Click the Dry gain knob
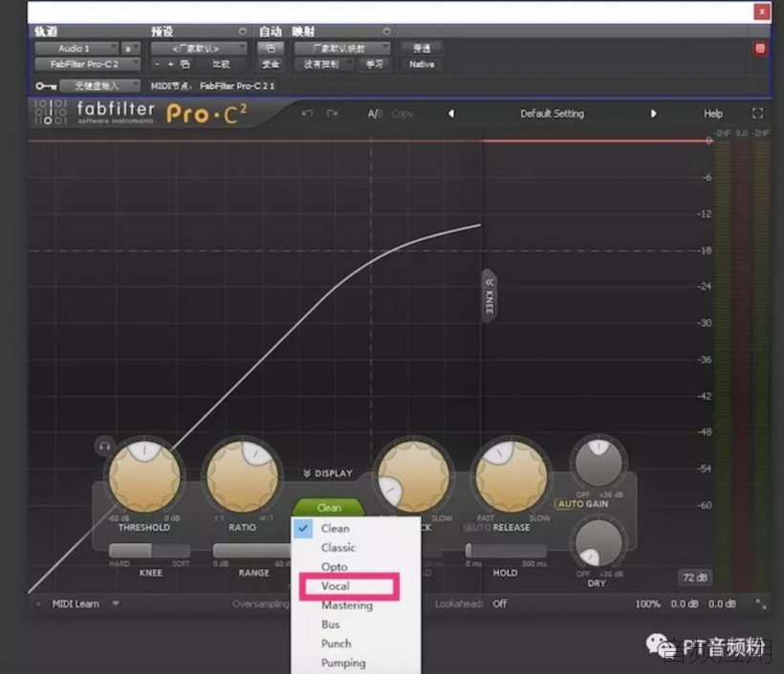The width and height of the screenshot is (784, 674). tap(599, 543)
